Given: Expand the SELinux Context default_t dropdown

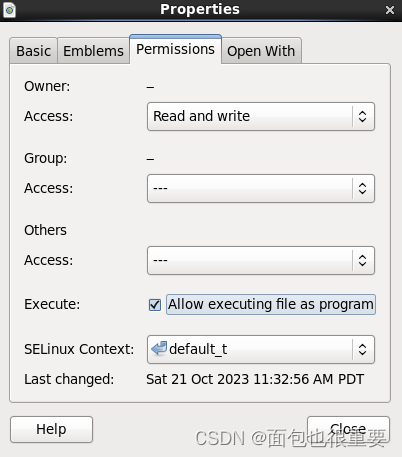Looking at the screenshot, I should pos(261,349).
